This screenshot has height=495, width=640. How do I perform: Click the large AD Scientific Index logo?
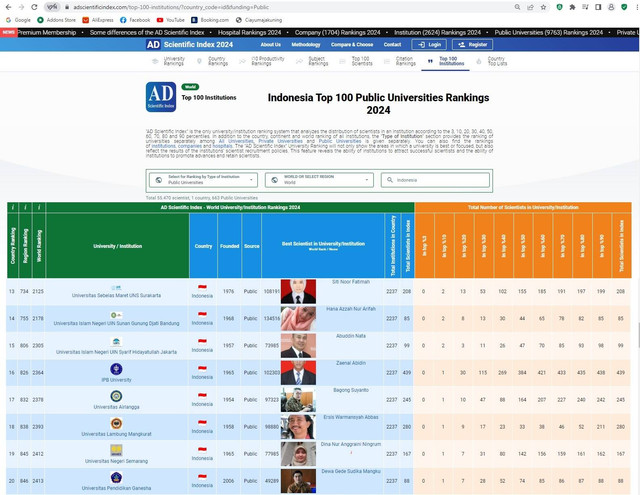coord(161,97)
